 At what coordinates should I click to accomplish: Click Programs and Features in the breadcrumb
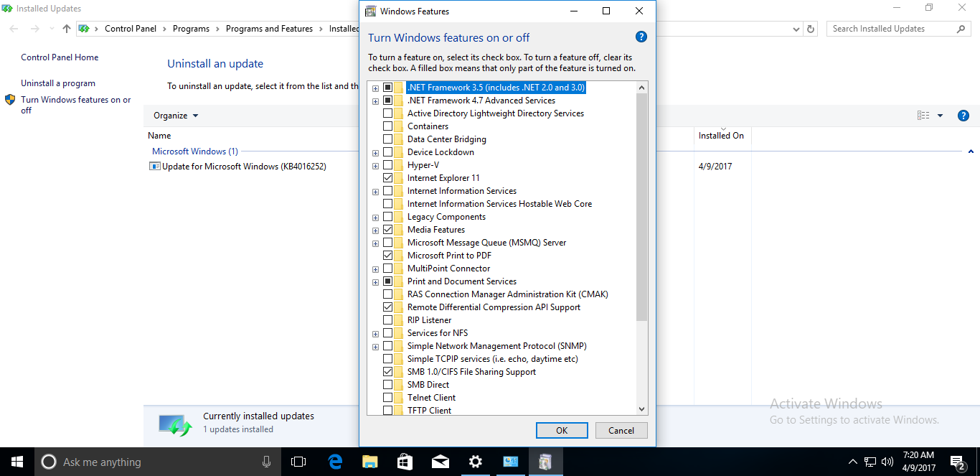point(269,29)
